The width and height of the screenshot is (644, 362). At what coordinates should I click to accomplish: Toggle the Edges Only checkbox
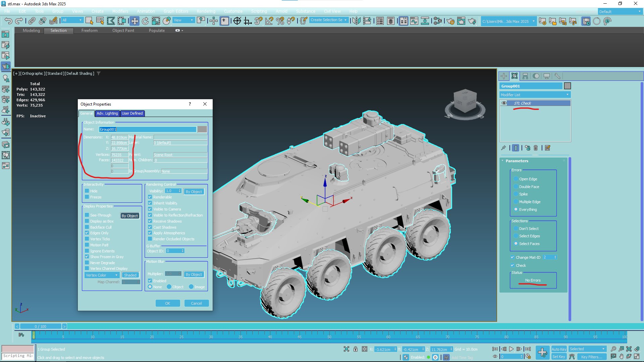click(87, 233)
